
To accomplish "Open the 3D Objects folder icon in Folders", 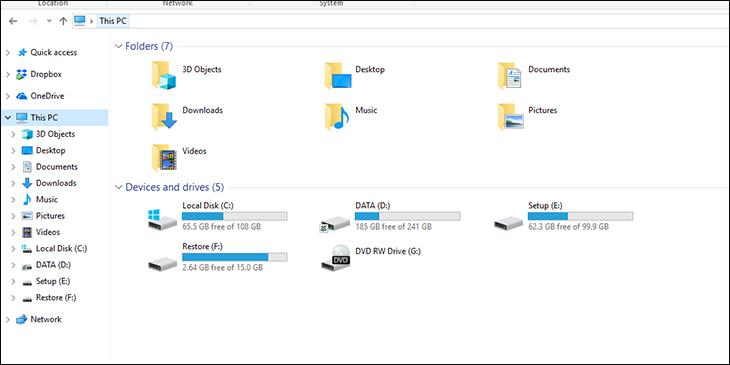I will (x=163, y=75).
